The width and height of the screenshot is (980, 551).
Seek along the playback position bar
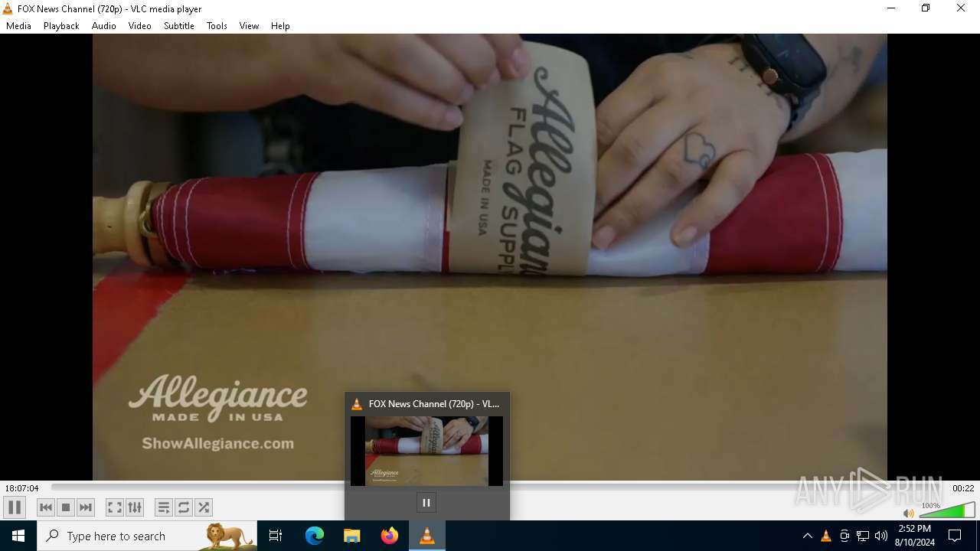tap(499, 487)
